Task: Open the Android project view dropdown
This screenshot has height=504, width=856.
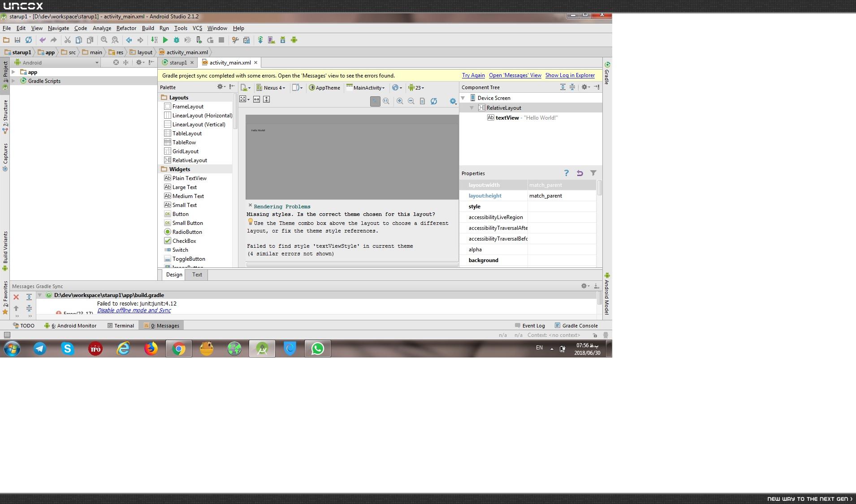Action: click(56, 62)
